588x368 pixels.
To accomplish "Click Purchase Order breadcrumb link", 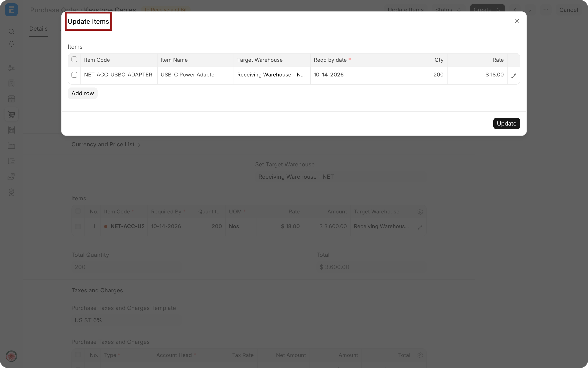I will click(54, 10).
